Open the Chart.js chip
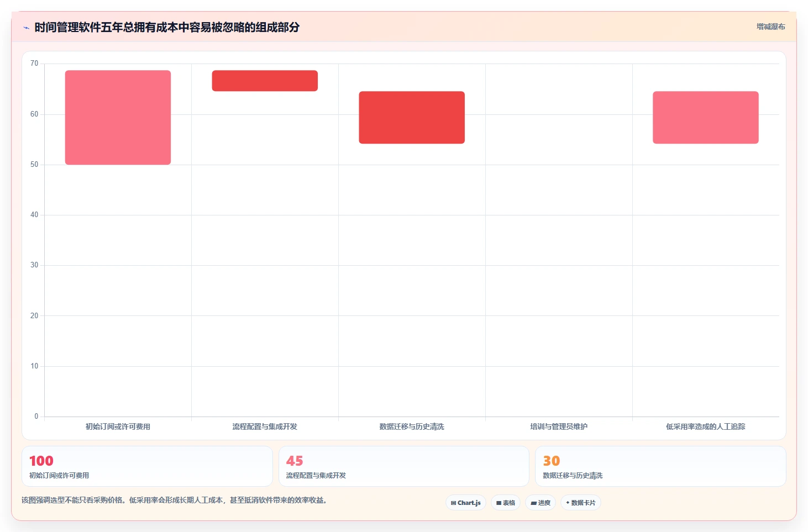The width and height of the screenshot is (808, 532). (466, 503)
